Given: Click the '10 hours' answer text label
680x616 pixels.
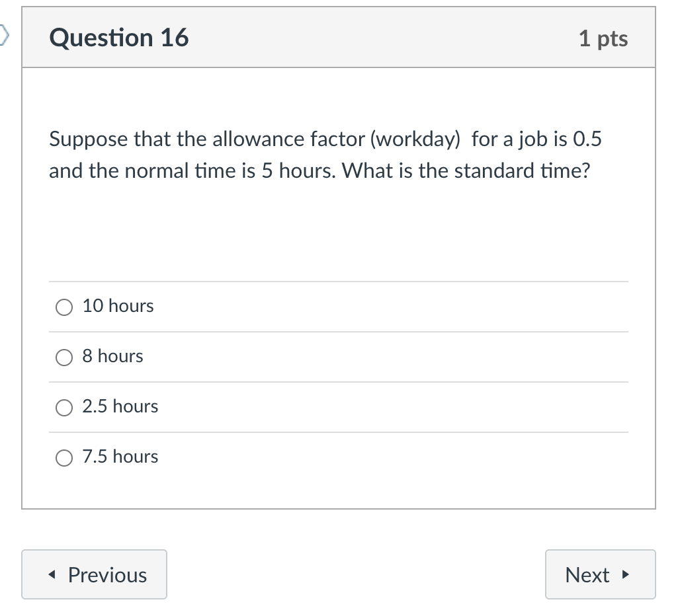Looking at the screenshot, I should pyautogui.click(x=117, y=306).
